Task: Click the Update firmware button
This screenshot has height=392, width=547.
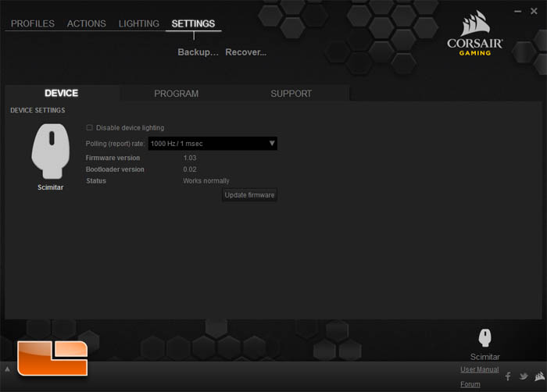Action: pos(250,195)
